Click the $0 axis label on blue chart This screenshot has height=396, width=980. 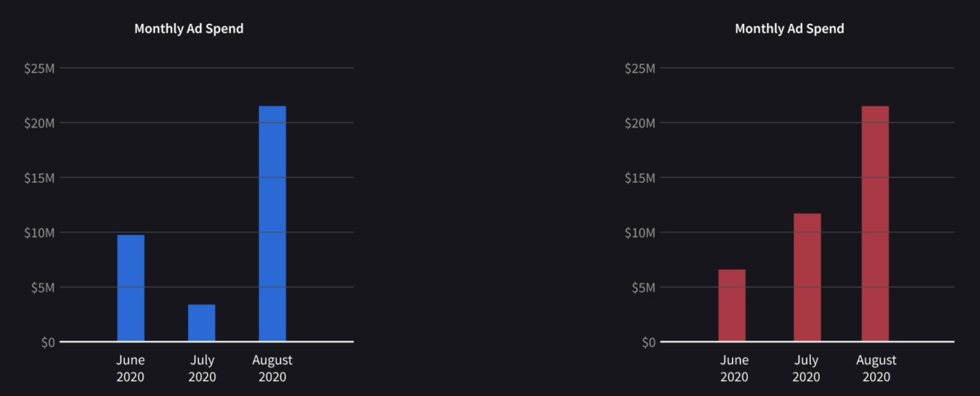tap(48, 342)
